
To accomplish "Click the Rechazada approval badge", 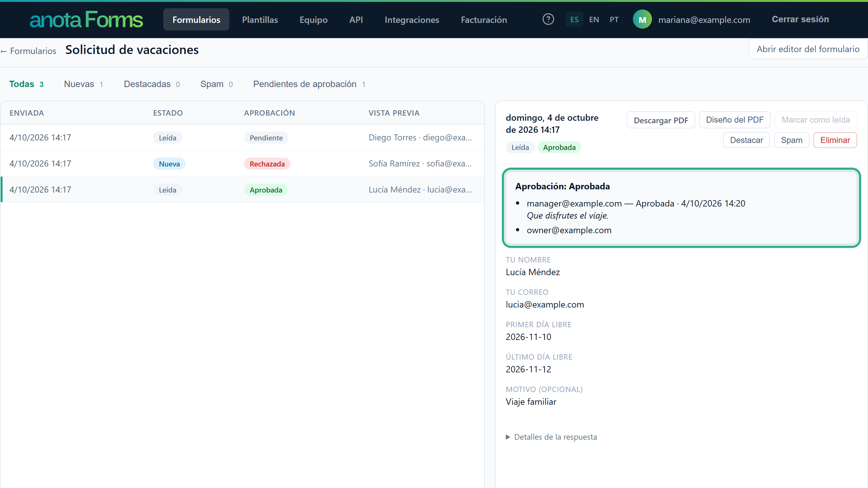I will [267, 164].
